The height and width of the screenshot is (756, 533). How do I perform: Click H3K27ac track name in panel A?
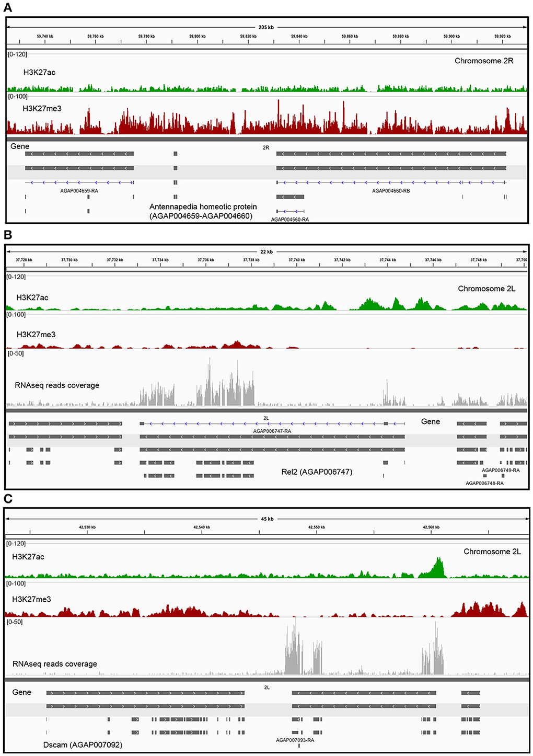coord(39,72)
